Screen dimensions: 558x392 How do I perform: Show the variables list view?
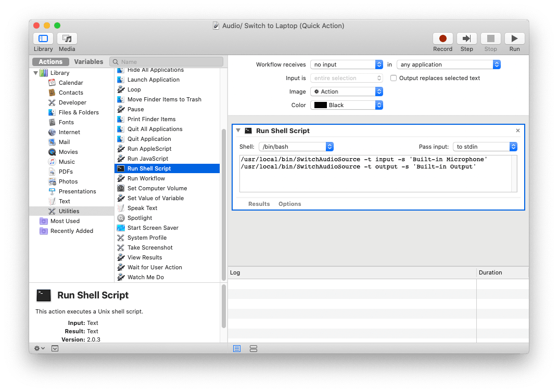(x=253, y=349)
